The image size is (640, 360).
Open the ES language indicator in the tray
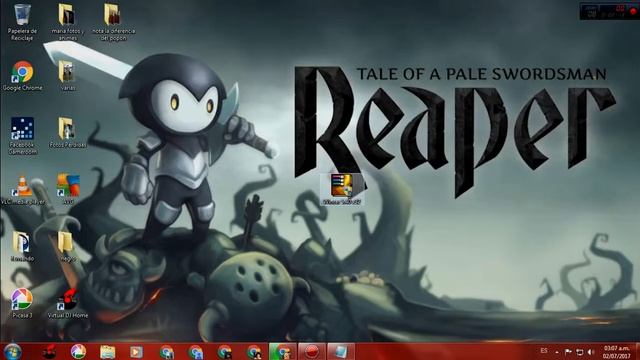tap(544, 351)
